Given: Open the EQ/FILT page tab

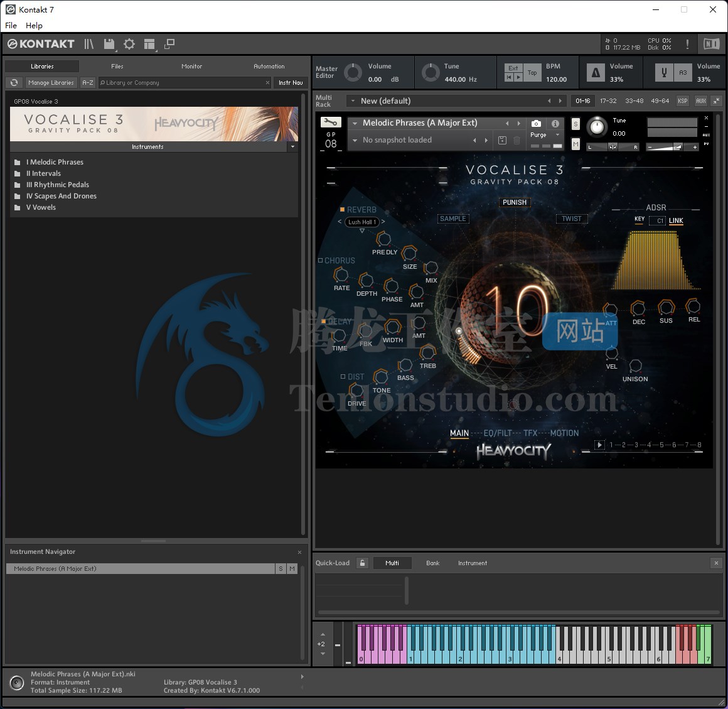Looking at the screenshot, I should [x=497, y=433].
